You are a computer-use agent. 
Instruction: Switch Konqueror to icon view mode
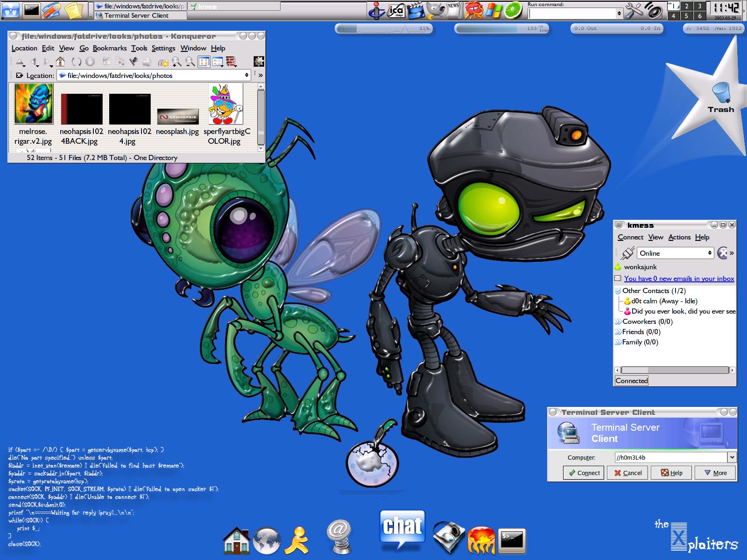(x=204, y=62)
